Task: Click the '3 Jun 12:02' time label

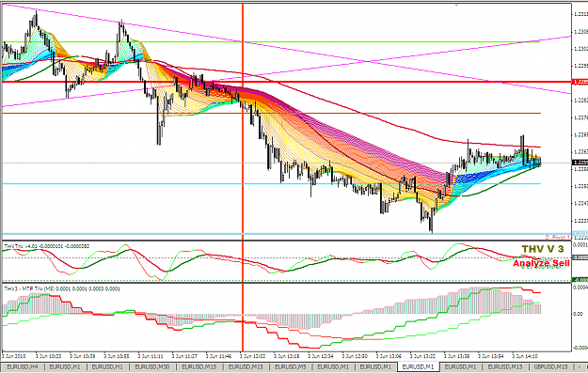Action: pyautogui.click(x=253, y=356)
